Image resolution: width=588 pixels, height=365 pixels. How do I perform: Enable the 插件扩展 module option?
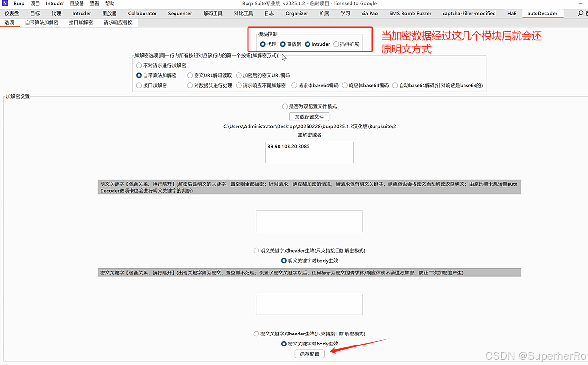pyautogui.click(x=346, y=44)
